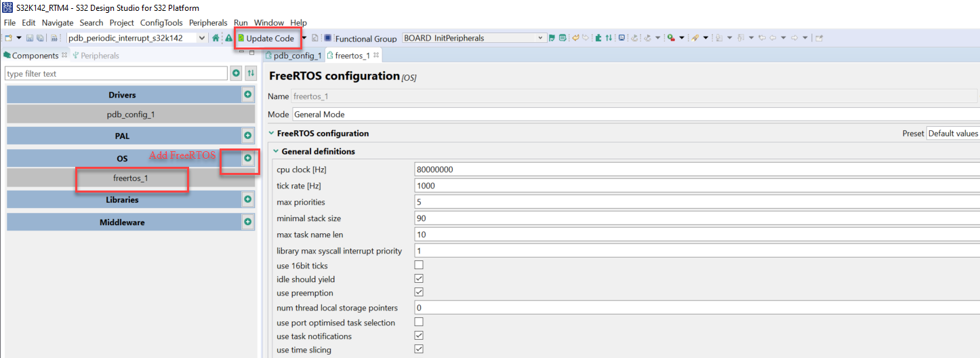Viewport: 980px width, 358px height.
Task: Enable the use 16bit ticks checkbox
Action: coord(419,265)
